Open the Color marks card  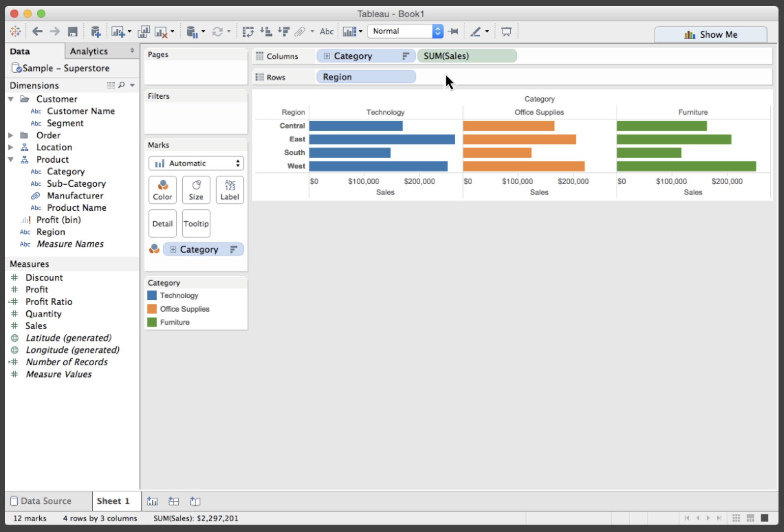pyautogui.click(x=162, y=190)
